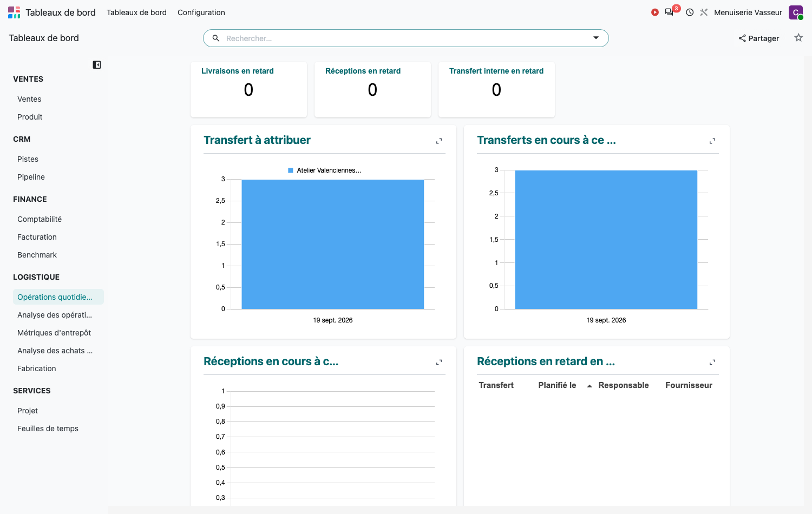Click the Réceptions en retard scorecard
This screenshot has width=812, height=514.
[372, 89]
